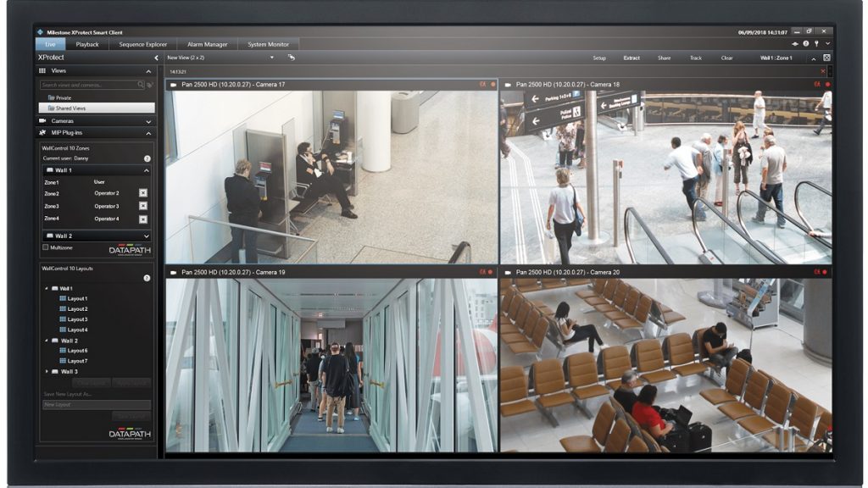Click the New Layout name field
Screen dimensions: 868x488
tap(97, 404)
